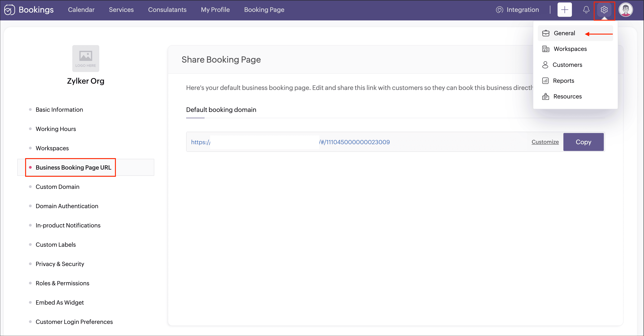Open the Default booking domain tab
This screenshot has height=336, width=644.
coord(221,110)
